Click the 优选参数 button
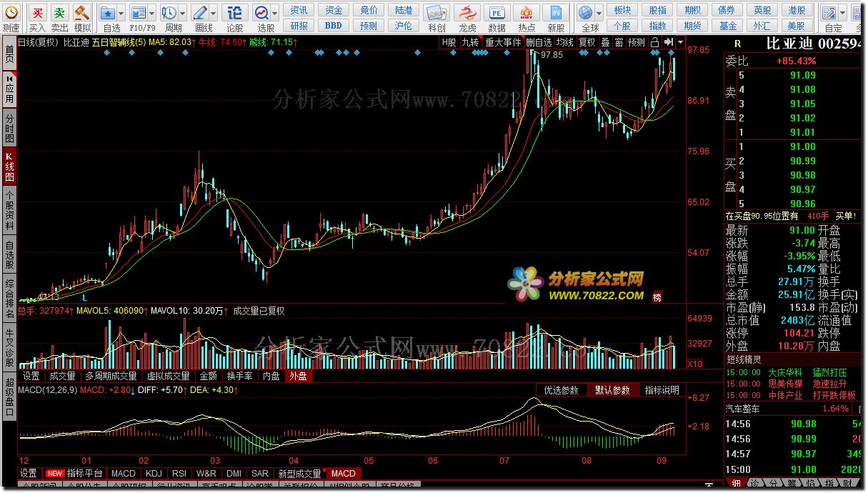 tap(562, 390)
